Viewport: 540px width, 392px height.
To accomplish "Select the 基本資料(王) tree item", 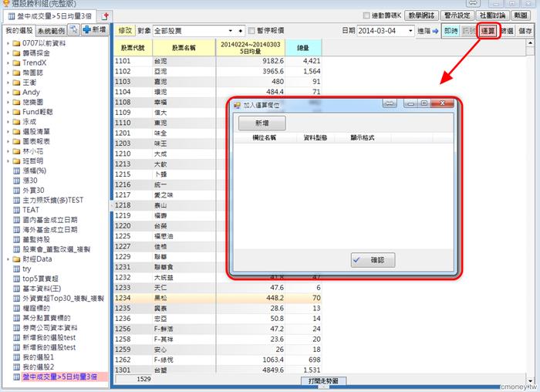I will point(42,289).
